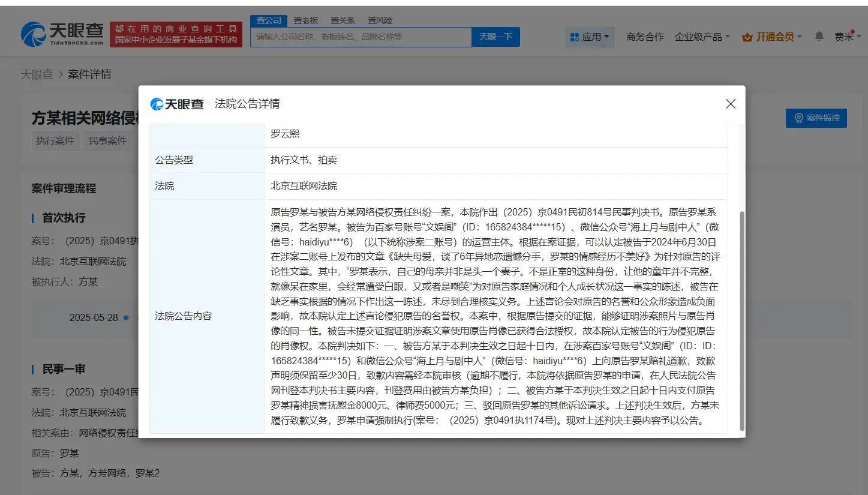Close the 法院公告详情 dialog
Screen dimensions: 868x495
[730, 104]
